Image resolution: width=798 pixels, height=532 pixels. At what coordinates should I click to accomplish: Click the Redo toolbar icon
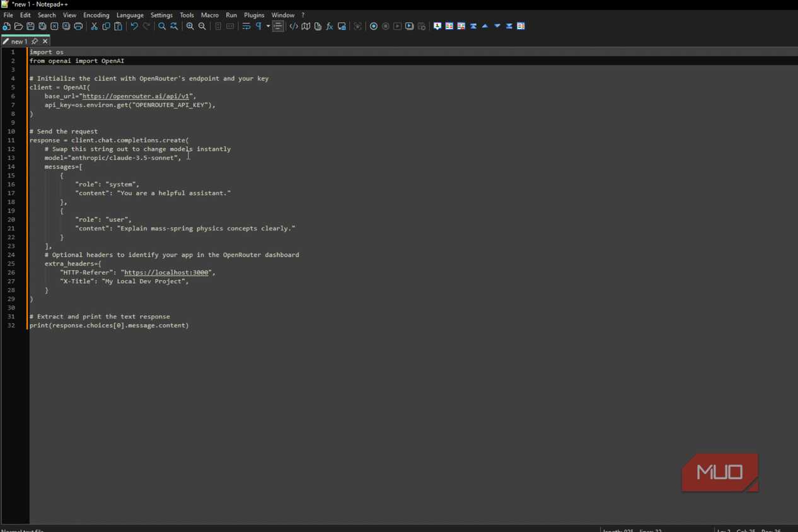[x=147, y=26]
